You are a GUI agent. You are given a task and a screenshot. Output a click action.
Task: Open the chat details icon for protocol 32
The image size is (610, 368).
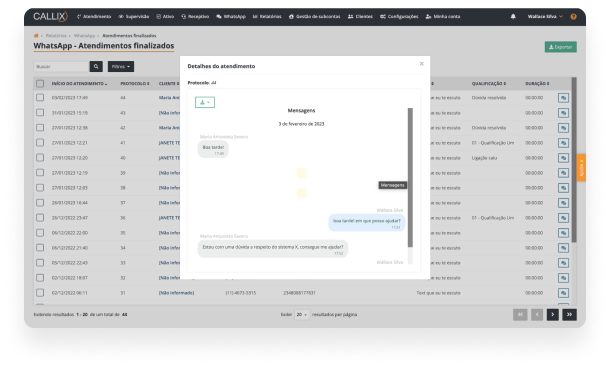[x=563, y=278]
